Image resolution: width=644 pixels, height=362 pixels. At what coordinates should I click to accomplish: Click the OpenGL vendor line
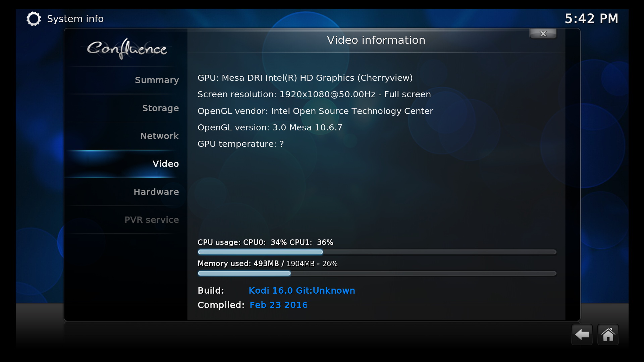[x=315, y=111]
